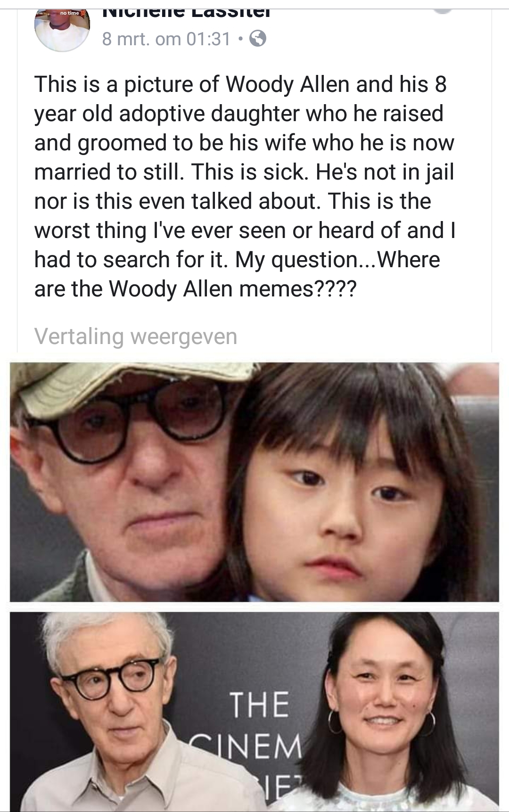Tap the post text starting 'This is a picture'
509x812 pixels.
click(x=245, y=187)
